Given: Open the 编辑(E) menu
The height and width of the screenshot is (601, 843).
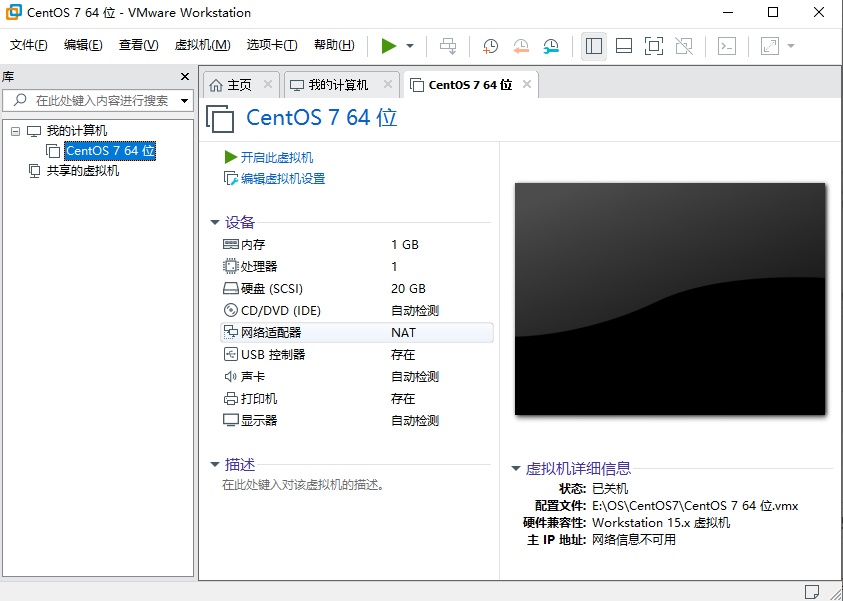Looking at the screenshot, I should click(x=83, y=45).
